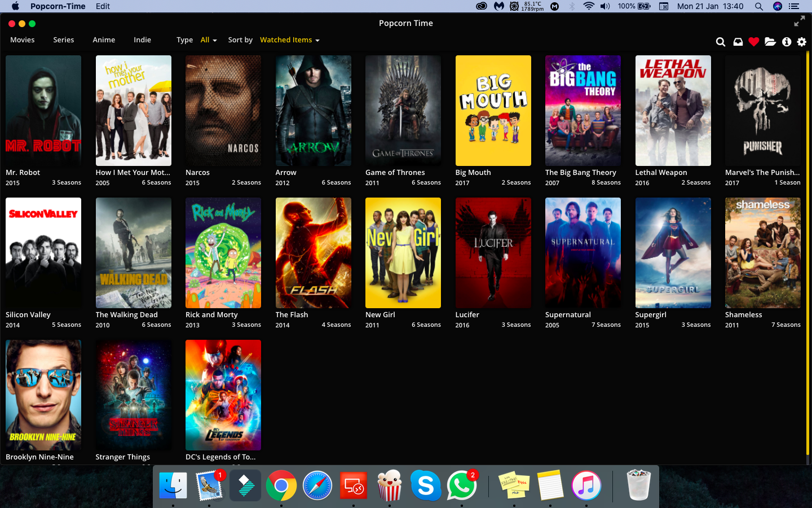Image resolution: width=812 pixels, height=508 pixels.
Task: Open the Punisher poster
Action: click(x=763, y=111)
